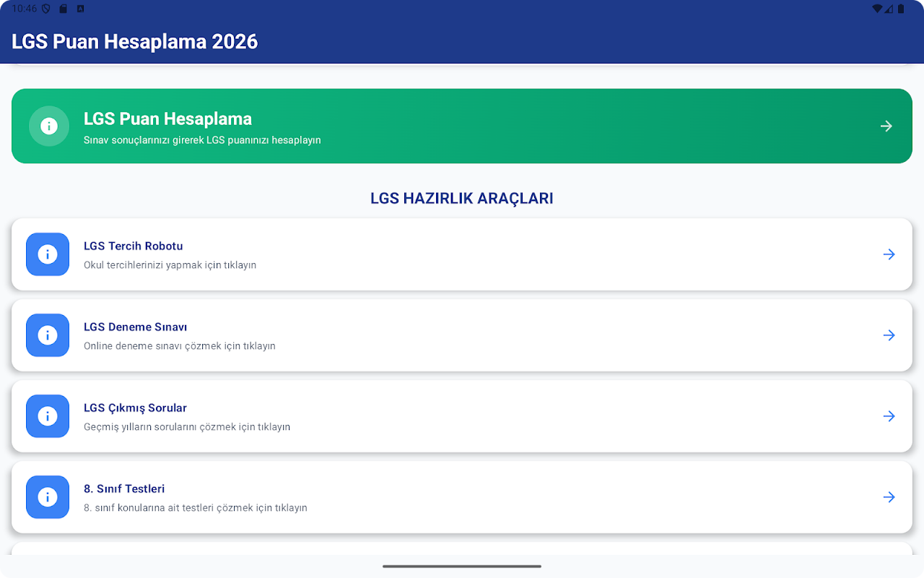This screenshot has width=924, height=578.
Task: Tap 'Online deneme sınavı çözmek için tıklayın'
Action: 180,346
